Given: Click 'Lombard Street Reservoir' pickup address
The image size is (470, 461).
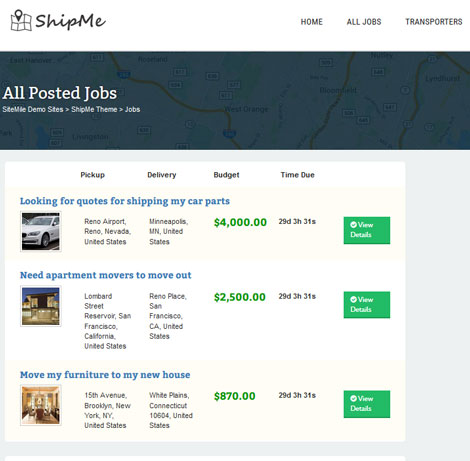Looking at the screenshot, I should pos(107,321).
